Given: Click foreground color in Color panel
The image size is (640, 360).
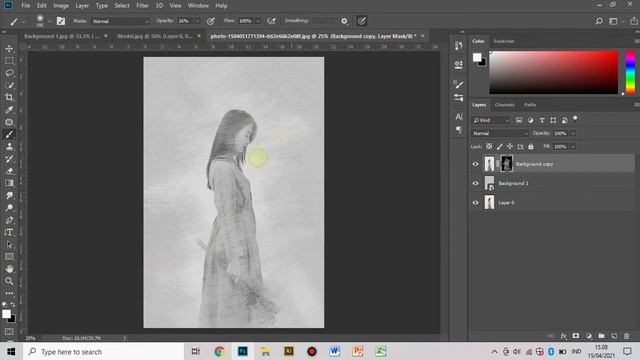Looking at the screenshot, I should tap(477, 57).
